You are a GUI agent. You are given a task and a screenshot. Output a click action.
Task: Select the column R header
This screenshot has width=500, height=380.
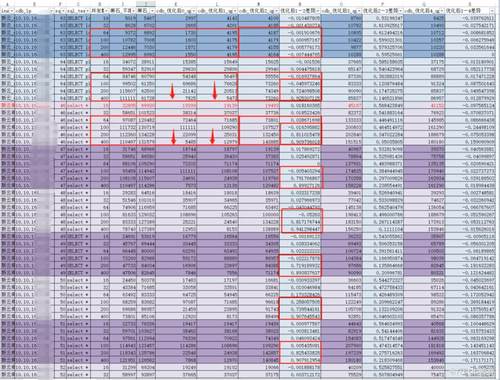[470, 4]
